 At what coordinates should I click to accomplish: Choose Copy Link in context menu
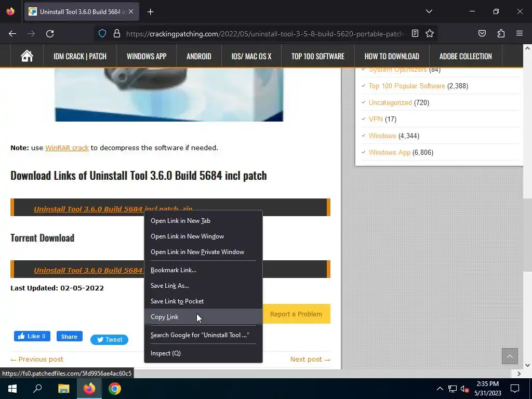(x=203, y=317)
